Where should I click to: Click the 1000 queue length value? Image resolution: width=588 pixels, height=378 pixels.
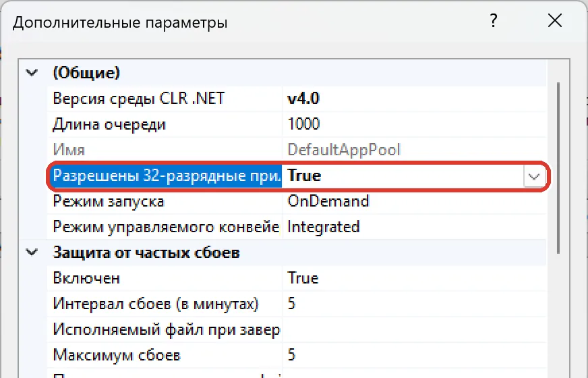point(414,124)
